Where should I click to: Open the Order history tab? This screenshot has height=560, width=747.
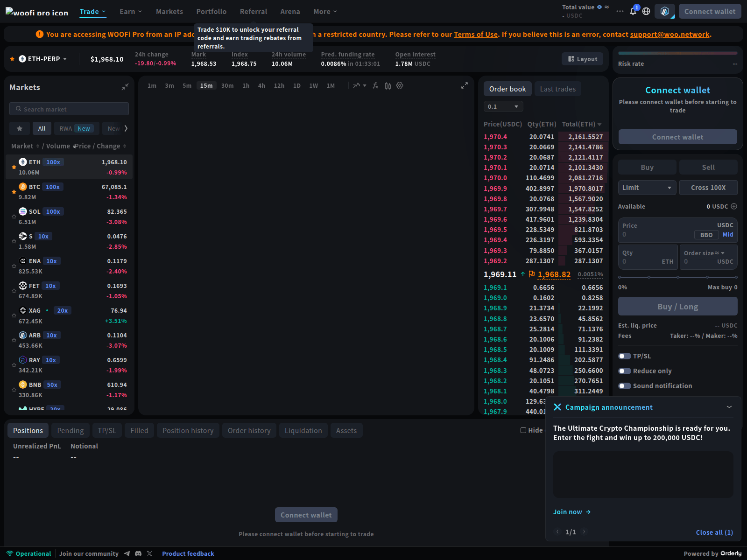click(249, 430)
